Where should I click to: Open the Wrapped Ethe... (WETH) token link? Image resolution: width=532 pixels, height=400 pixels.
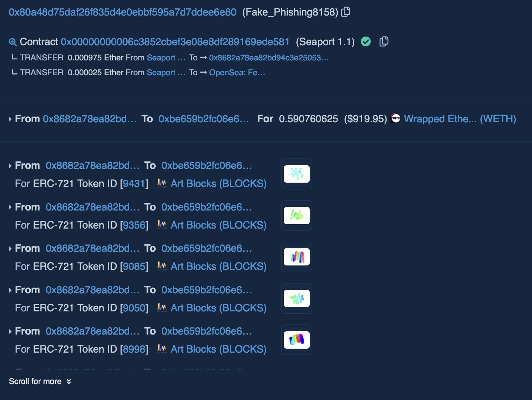point(460,119)
